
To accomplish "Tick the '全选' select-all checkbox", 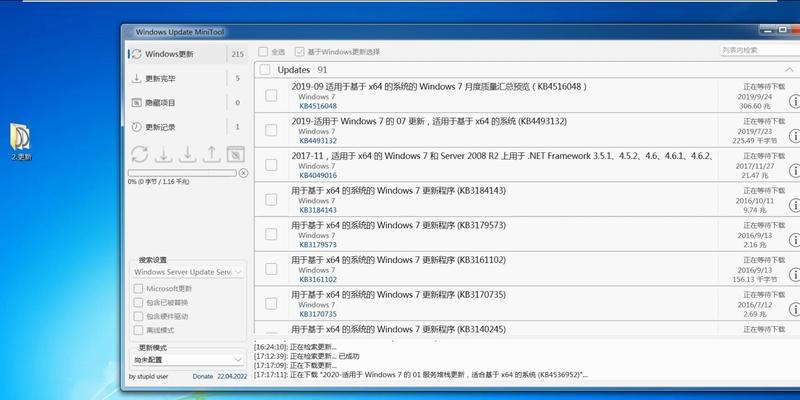I will click(263, 52).
